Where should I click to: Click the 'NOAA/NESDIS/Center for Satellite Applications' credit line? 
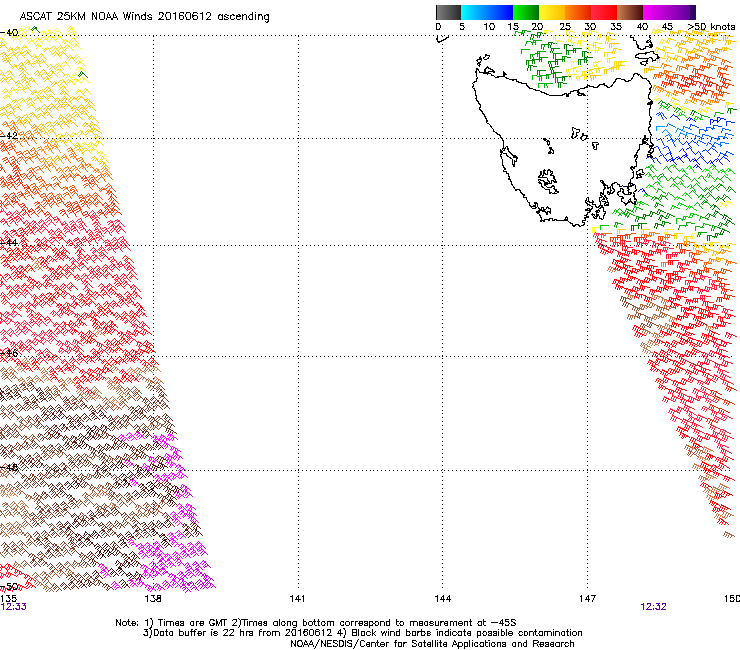coord(432,644)
